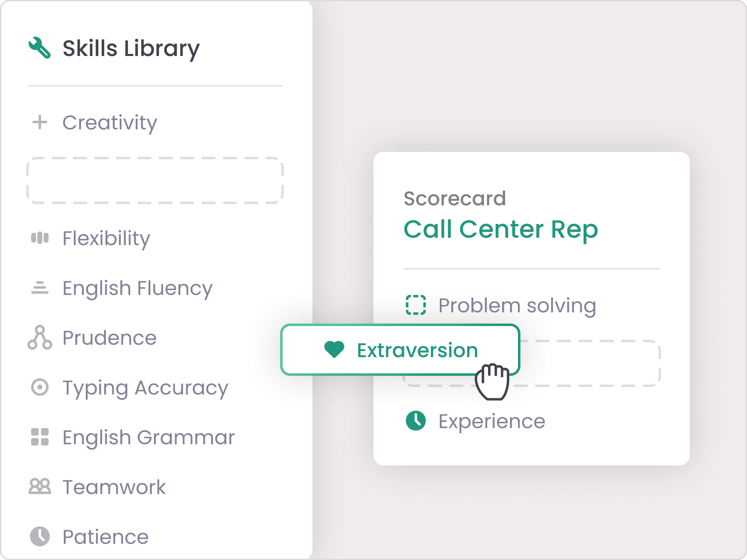Screen dimensions: 747x560
Task: Open the Call Center Rep scorecard title
Action: 500,229
